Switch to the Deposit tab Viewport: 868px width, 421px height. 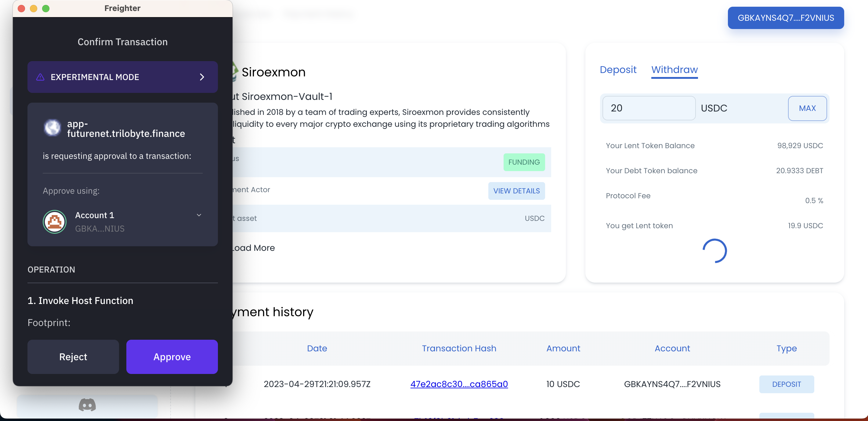point(618,69)
